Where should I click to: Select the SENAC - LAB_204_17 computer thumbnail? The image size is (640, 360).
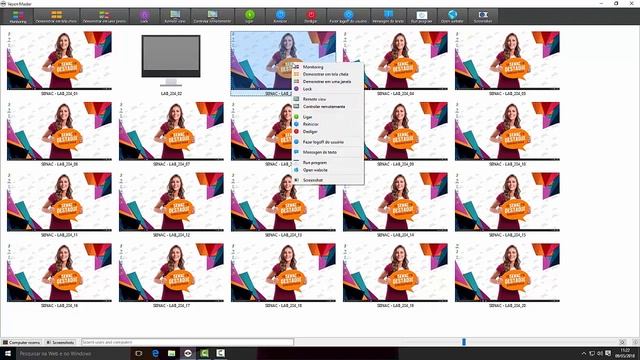tap(171, 272)
